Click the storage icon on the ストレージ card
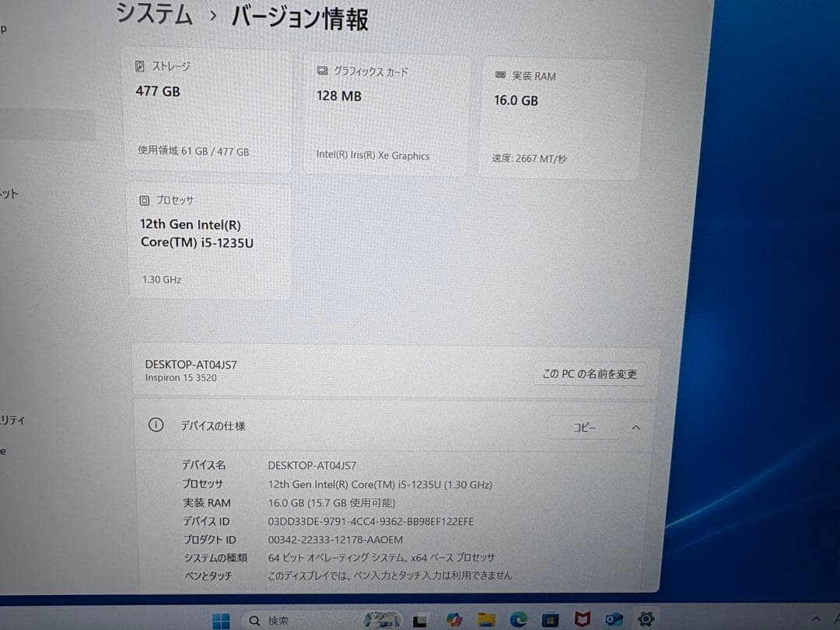The width and height of the screenshot is (840, 630). (140, 66)
